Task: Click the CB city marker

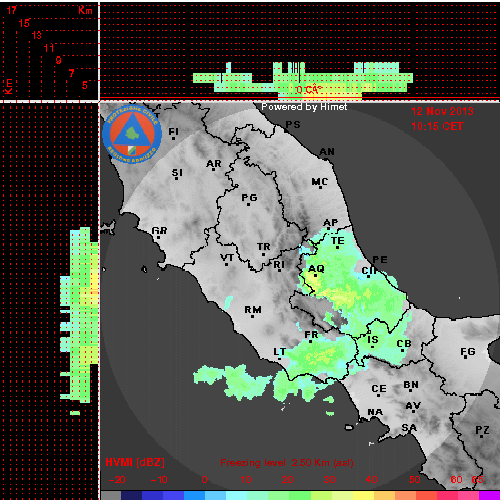Action: 403,350
